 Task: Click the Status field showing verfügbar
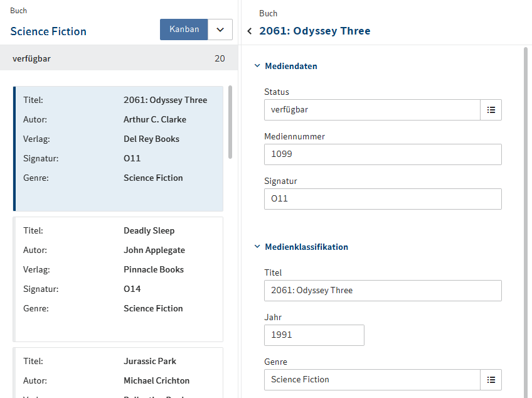(370, 109)
